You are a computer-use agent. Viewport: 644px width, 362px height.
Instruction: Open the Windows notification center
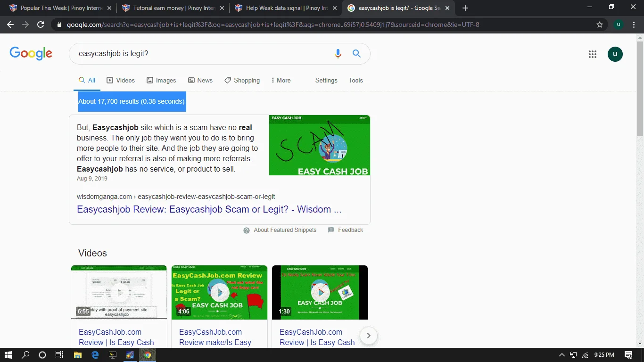click(x=628, y=355)
